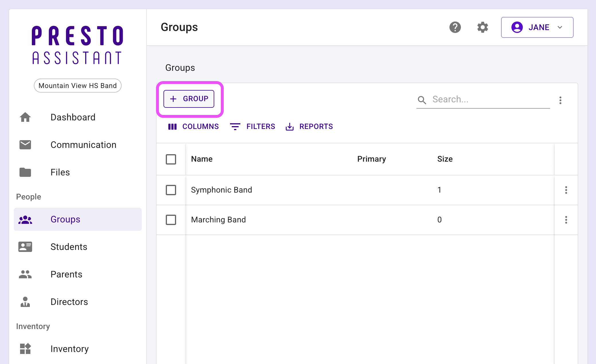Click the search magnifier icon
Viewport: 596px width, 364px height.
pos(422,100)
